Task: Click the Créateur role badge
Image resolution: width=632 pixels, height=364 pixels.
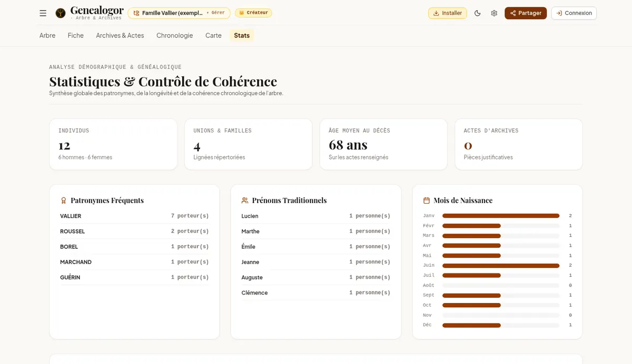Action: click(253, 13)
